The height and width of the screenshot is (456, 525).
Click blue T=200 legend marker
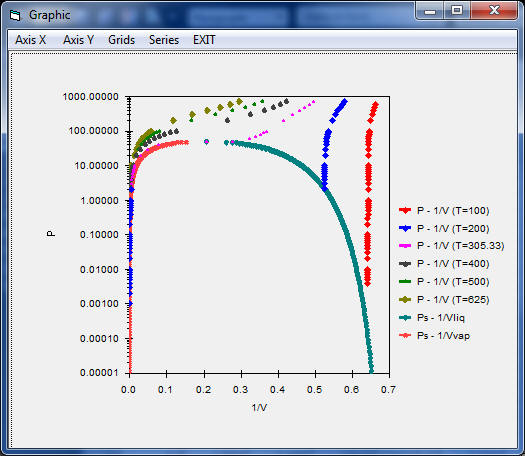coord(405,228)
